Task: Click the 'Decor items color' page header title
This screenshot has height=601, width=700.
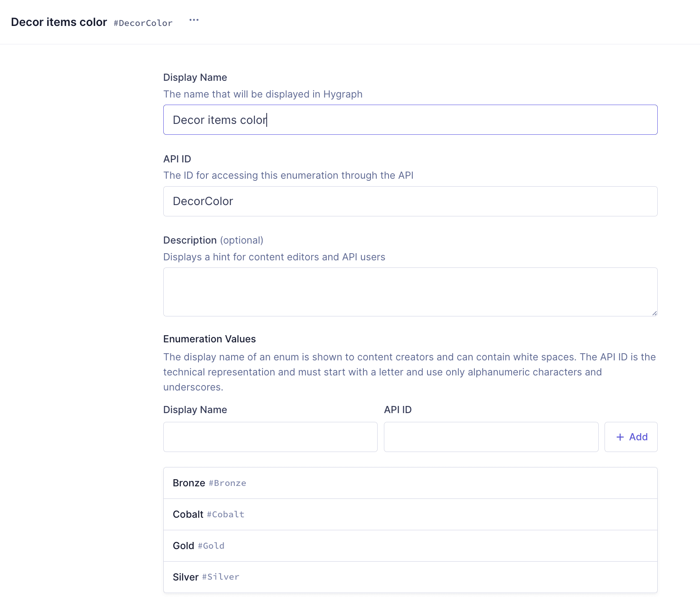Action: 59,22
